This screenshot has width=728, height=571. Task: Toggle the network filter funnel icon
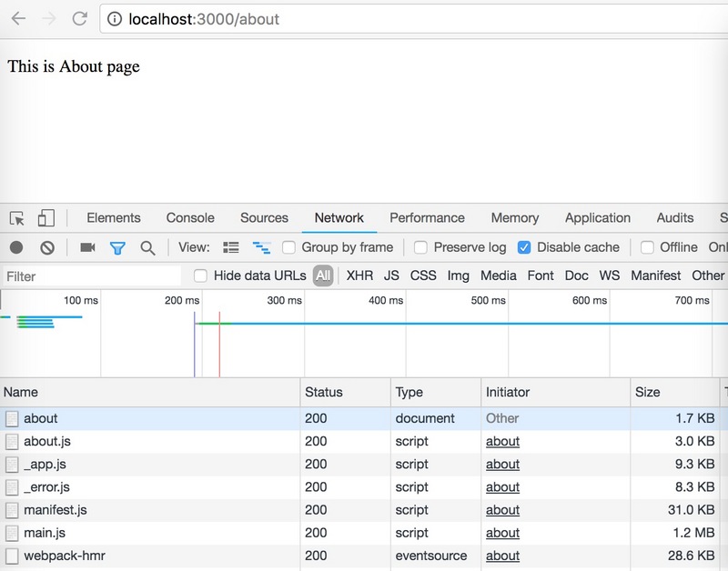click(117, 248)
